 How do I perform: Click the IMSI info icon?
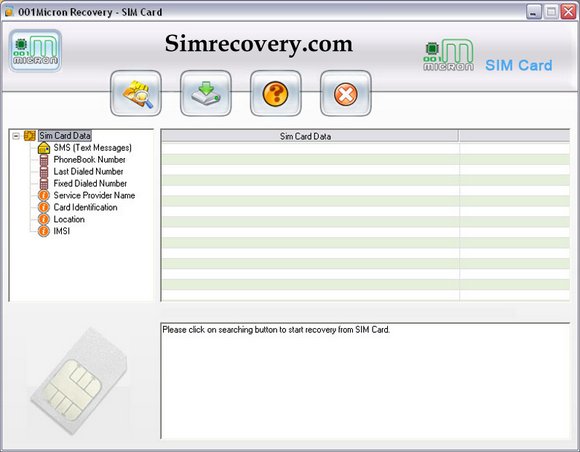click(44, 231)
